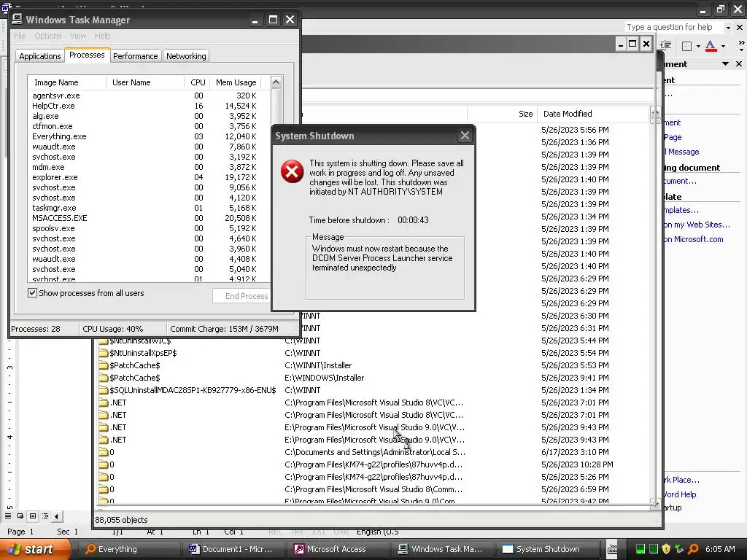Switch to Everything window on taskbar
Viewport: 747px width, 560px height.
click(x=130, y=549)
